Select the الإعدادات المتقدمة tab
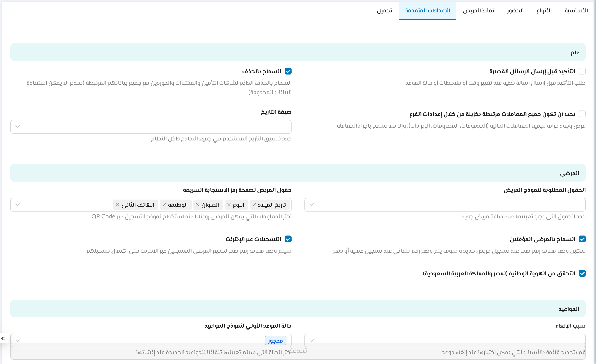The image size is (596, 364). click(x=427, y=11)
